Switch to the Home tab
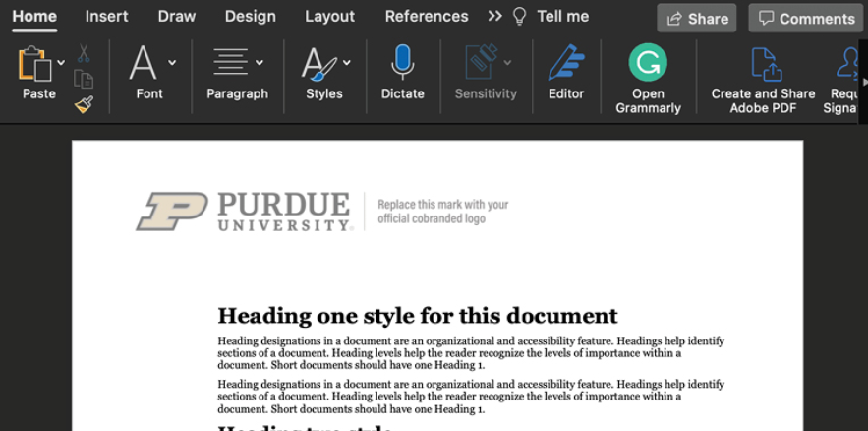This screenshot has height=431, width=868. click(x=34, y=17)
